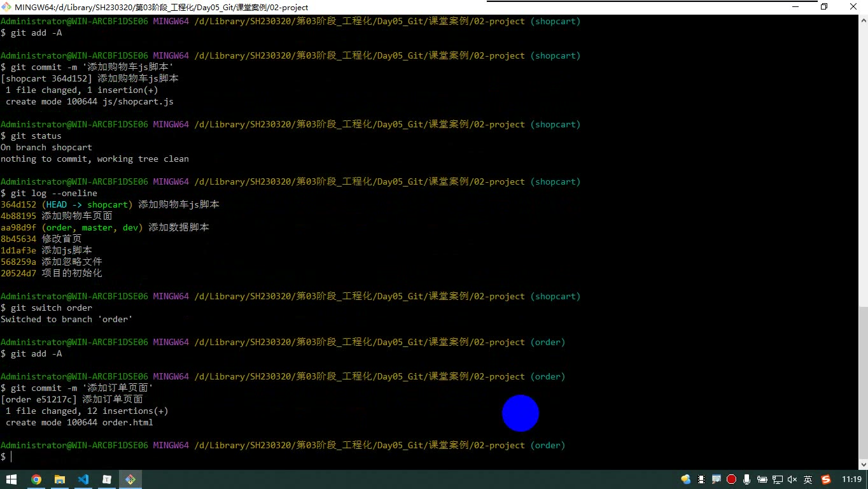Check the battery power tray icon

point(762,479)
